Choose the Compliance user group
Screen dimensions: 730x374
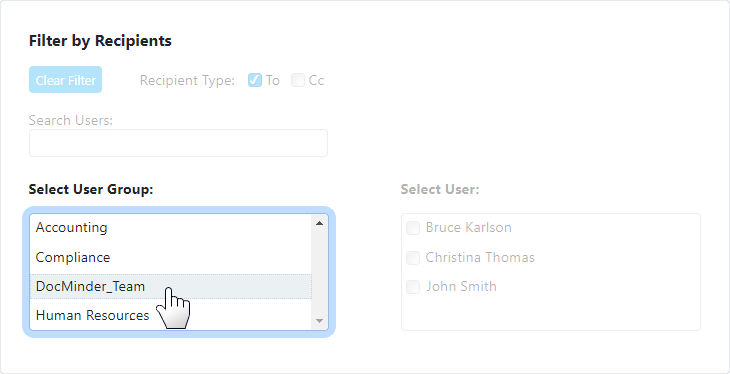[x=171, y=257]
